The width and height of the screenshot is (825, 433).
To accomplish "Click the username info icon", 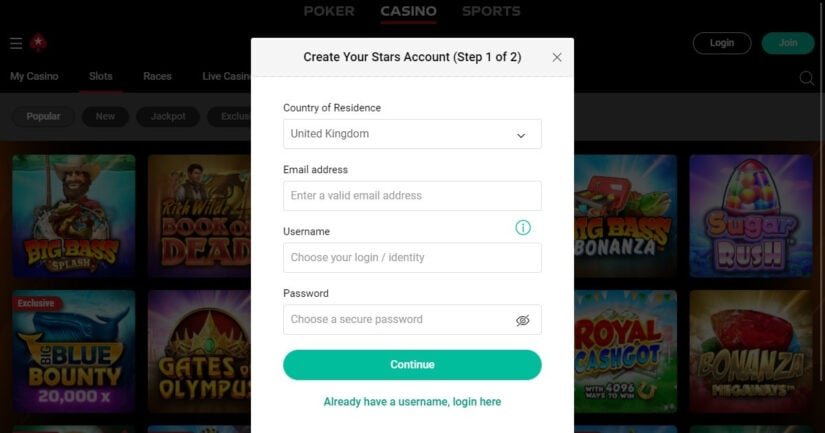I will click(522, 228).
